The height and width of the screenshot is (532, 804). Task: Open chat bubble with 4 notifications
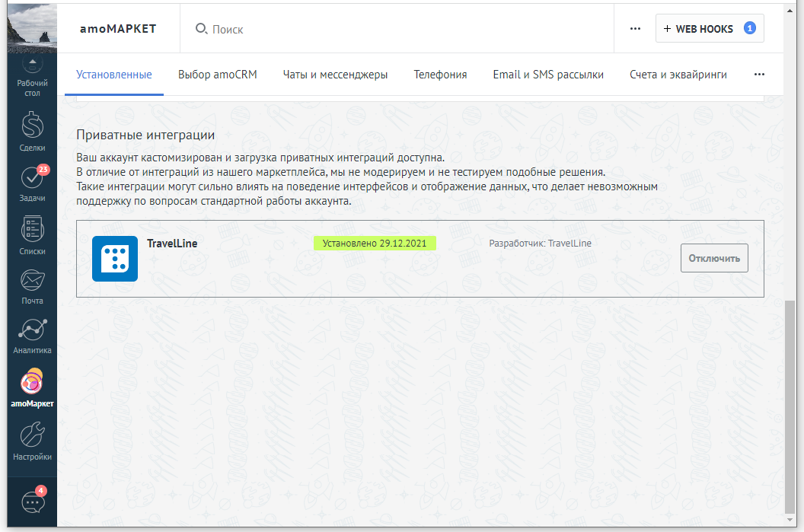click(33, 502)
